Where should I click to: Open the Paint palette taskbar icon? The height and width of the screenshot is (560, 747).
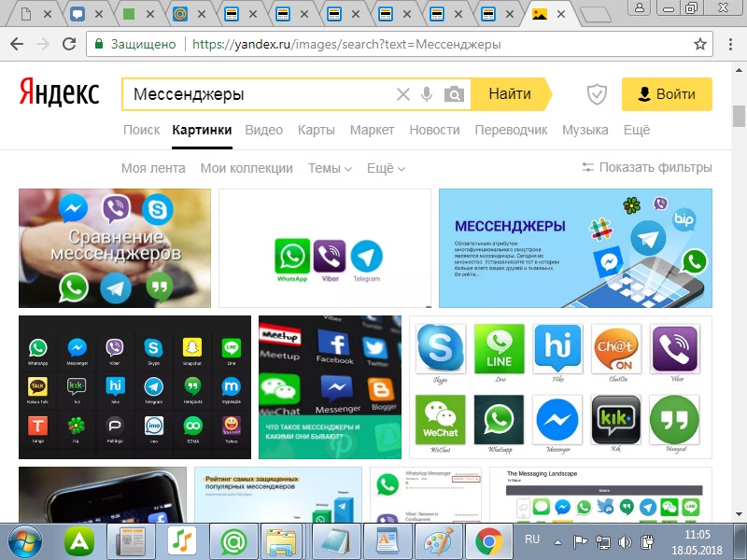coord(438,542)
